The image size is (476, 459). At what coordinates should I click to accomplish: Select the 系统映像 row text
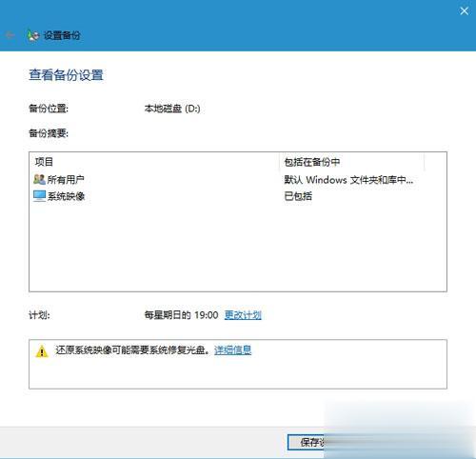pos(66,196)
